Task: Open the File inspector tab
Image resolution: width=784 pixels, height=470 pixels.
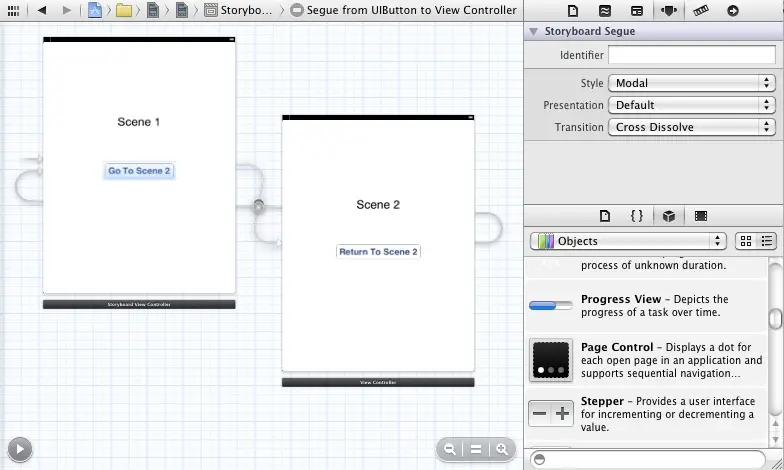Action: pos(573,11)
